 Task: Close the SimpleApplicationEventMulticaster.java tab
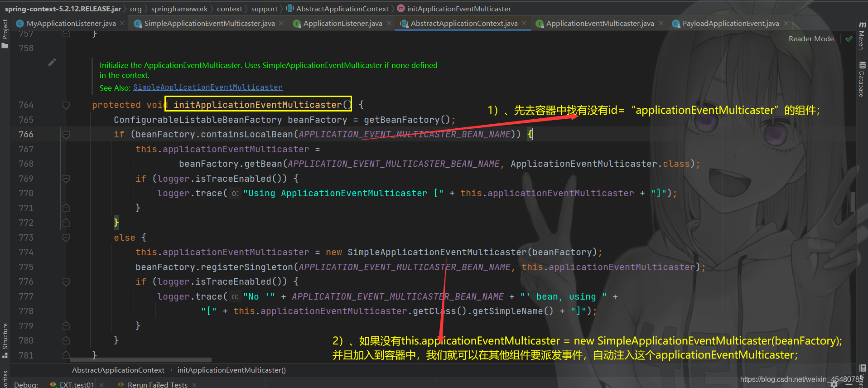point(281,23)
